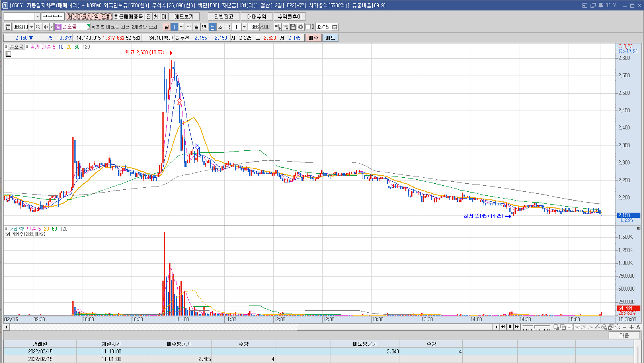Click the dotted-frame chart area icon

pyautogui.click(x=570, y=327)
